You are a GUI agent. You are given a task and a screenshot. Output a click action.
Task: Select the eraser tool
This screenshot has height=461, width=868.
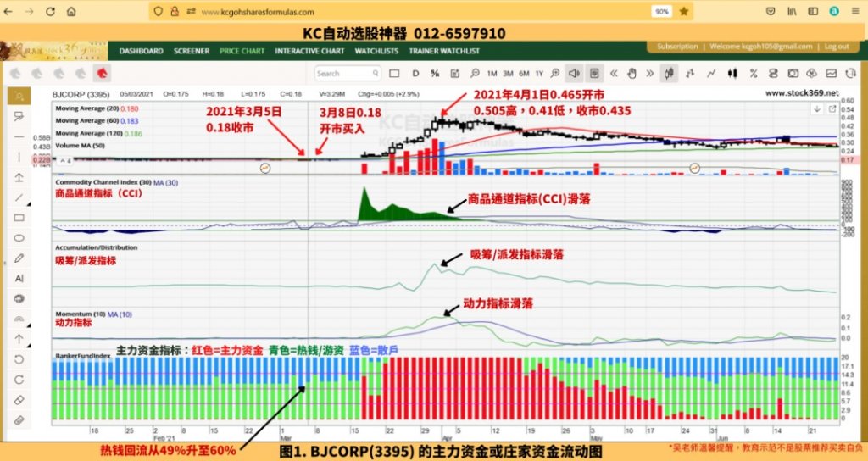click(19, 400)
